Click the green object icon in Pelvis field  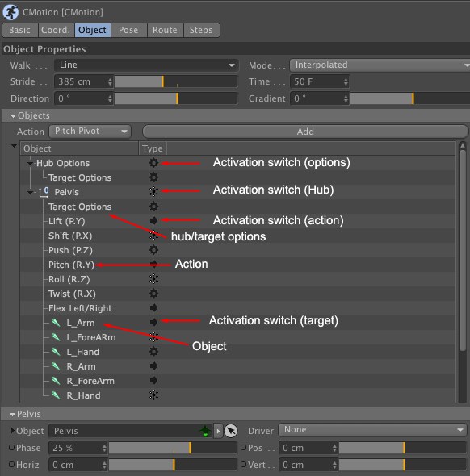[x=205, y=431]
